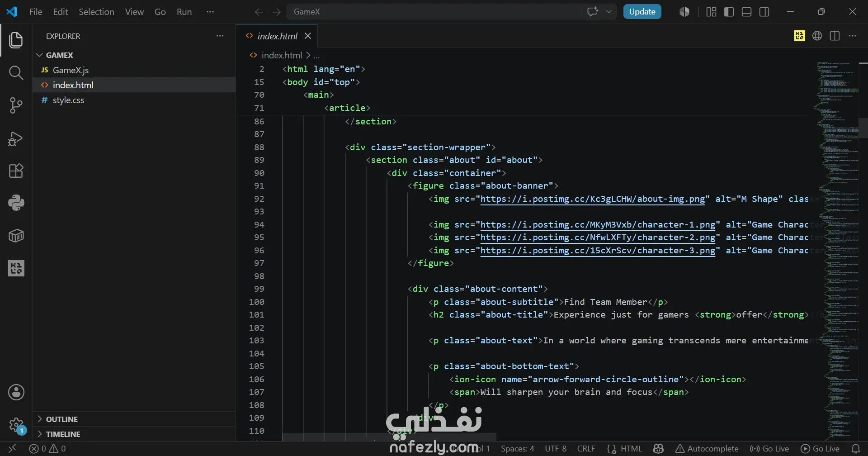Open Copilot status icon in status bar
The height and width of the screenshot is (456, 868).
coord(658,448)
